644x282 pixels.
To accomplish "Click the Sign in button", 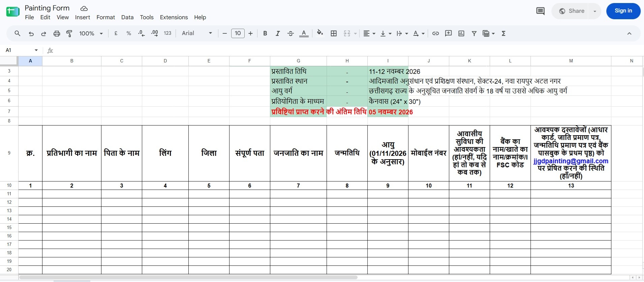I will 623,11.
